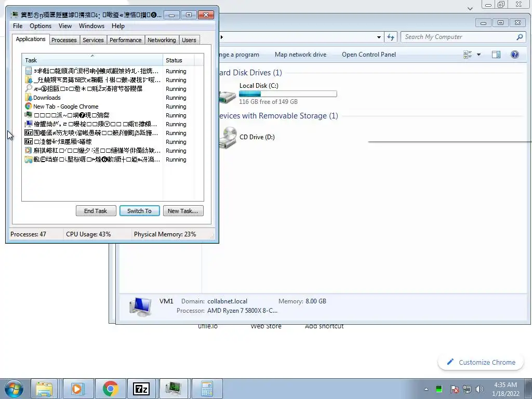Click the first 7z icon in task list
Screen dimensions: 532x399
pos(29,132)
